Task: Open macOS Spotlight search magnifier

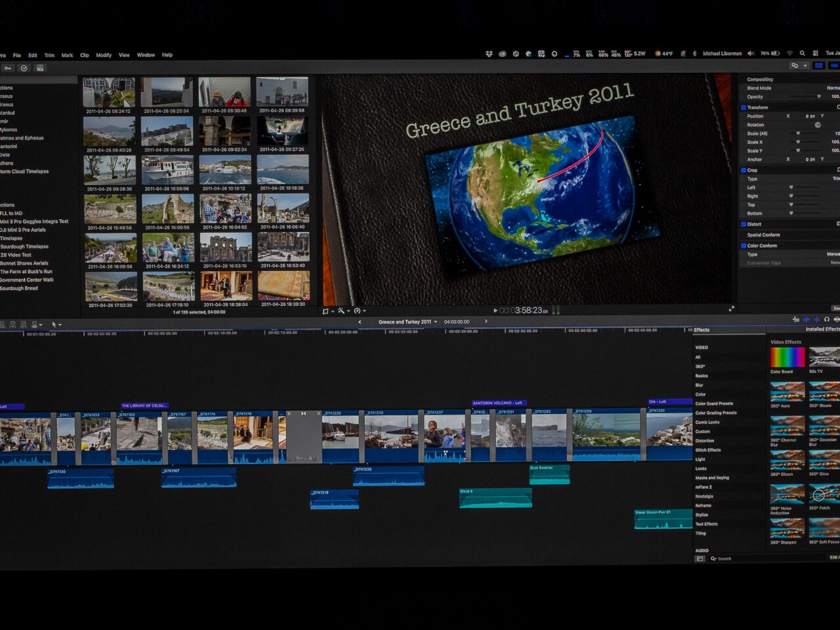Action: (x=803, y=54)
